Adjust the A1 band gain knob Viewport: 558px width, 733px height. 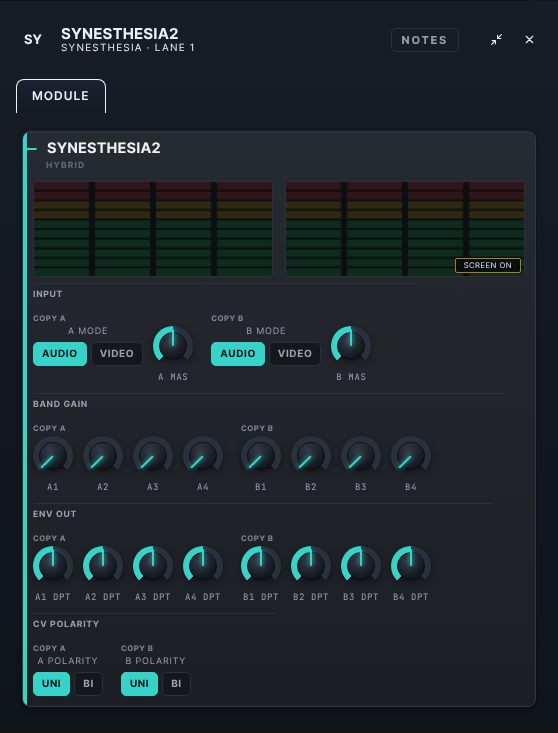coord(53,456)
